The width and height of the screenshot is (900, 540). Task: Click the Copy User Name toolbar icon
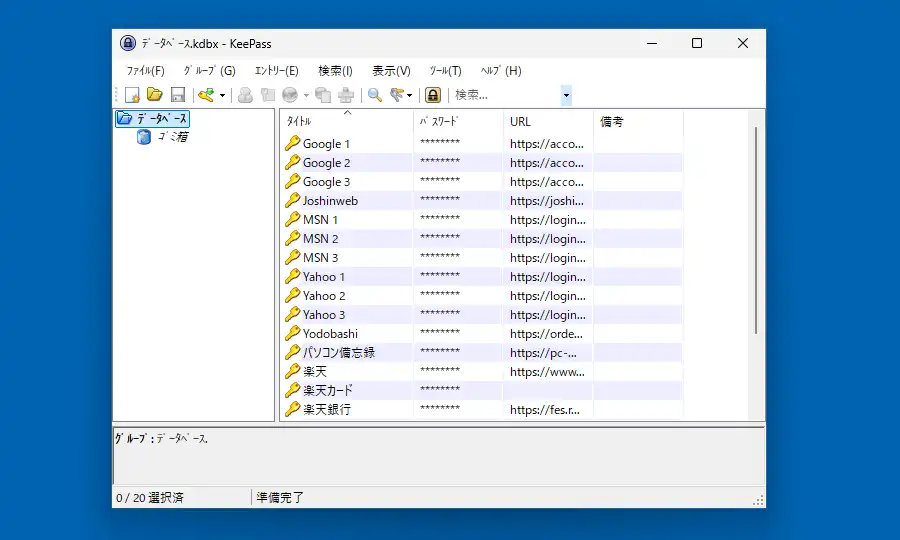click(245, 95)
